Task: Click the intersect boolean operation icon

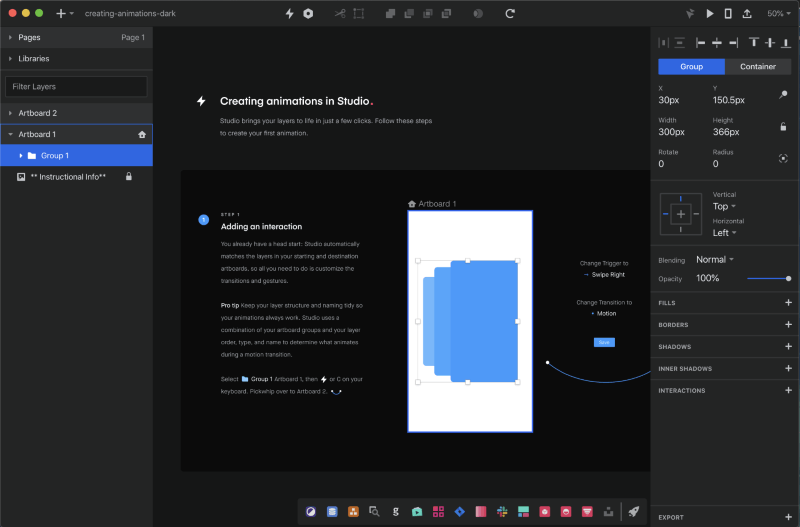Action: (428, 14)
